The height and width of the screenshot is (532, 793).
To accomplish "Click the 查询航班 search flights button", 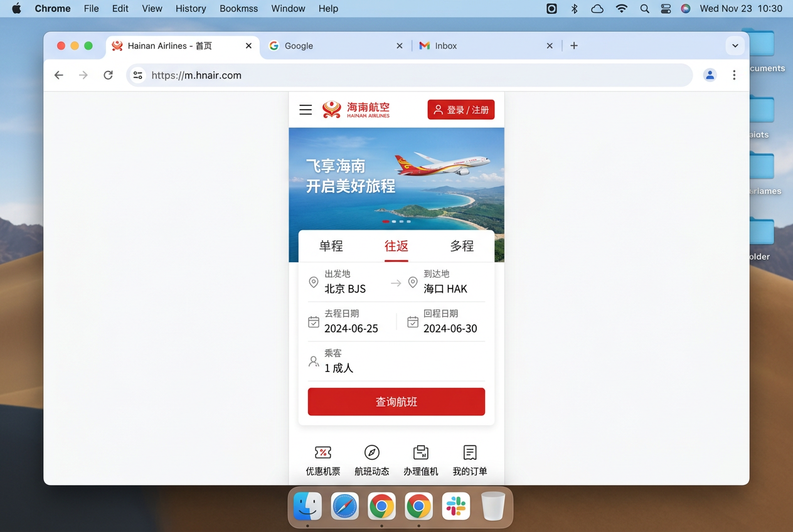I will 396,402.
